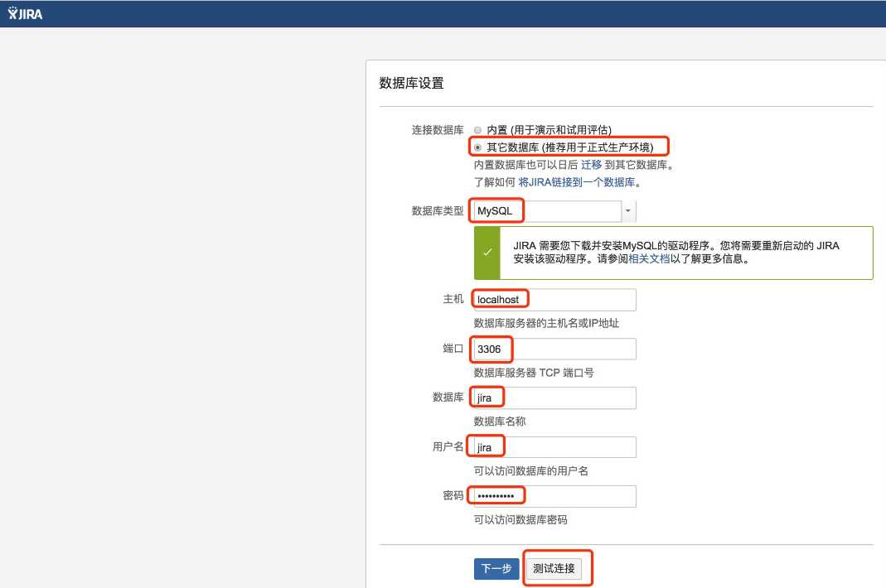
Task: Open 将JIRA链接到一个数据库 link
Action: (576, 182)
